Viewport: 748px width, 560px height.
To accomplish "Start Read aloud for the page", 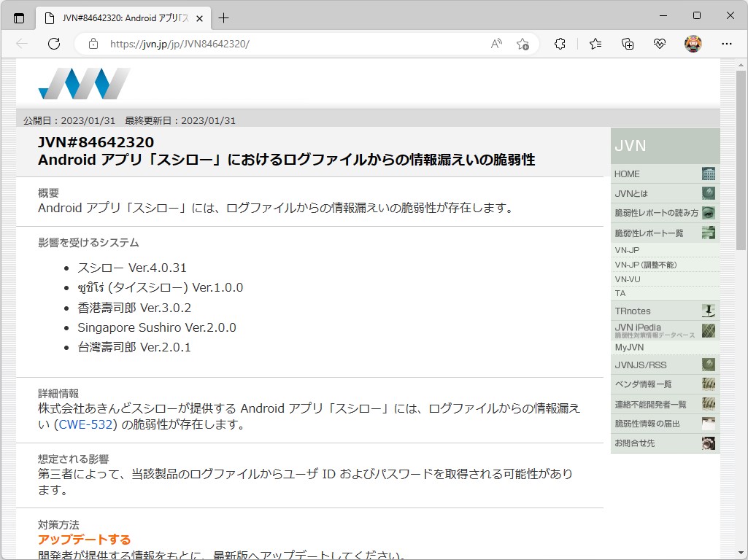I will (x=496, y=44).
